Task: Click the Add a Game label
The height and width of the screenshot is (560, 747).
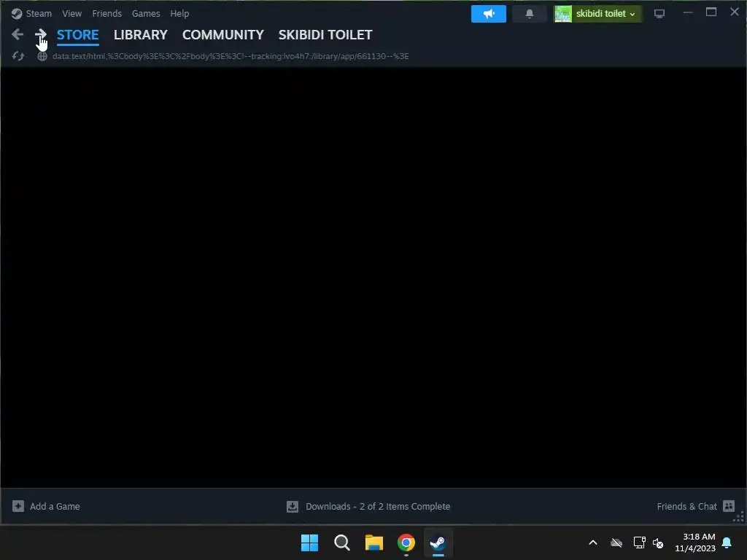Action: (x=55, y=506)
